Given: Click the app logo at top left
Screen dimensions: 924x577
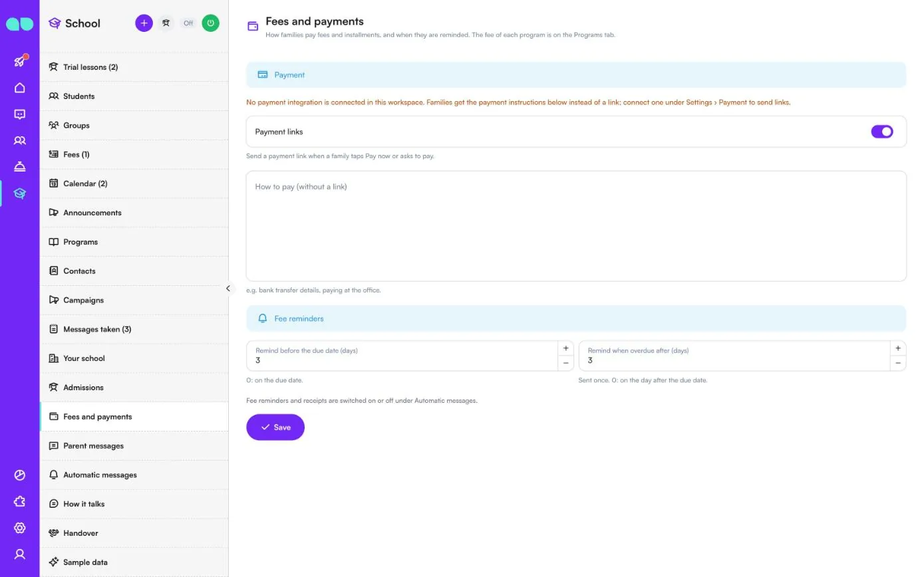Looking at the screenshot, I should click(20, 24).
